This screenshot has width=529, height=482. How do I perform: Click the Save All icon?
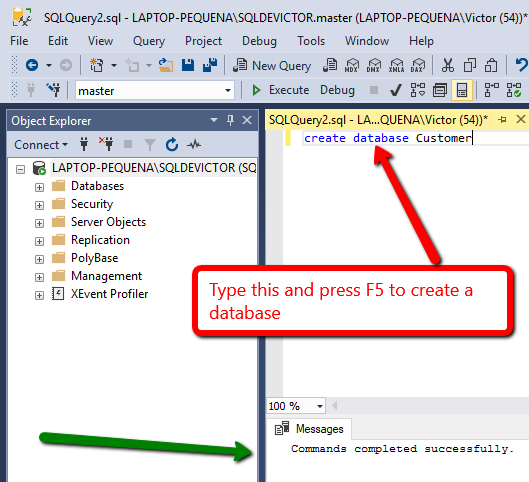pyautogui.click(x=210, y=65)
